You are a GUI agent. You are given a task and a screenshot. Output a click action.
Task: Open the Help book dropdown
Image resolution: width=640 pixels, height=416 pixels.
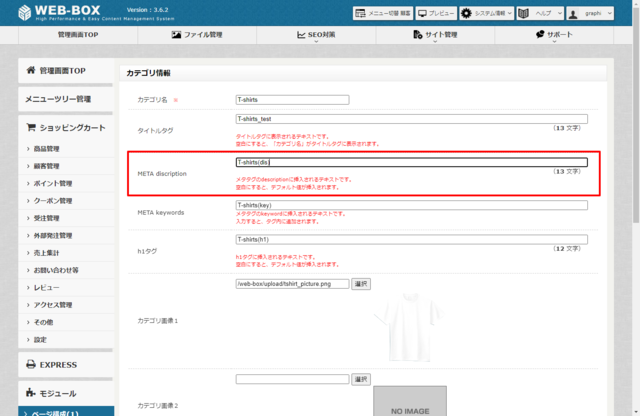point(540,13)
